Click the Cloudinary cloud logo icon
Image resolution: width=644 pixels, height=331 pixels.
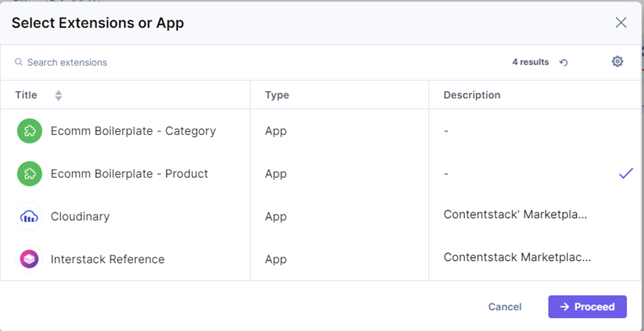[x=29, y=216]
